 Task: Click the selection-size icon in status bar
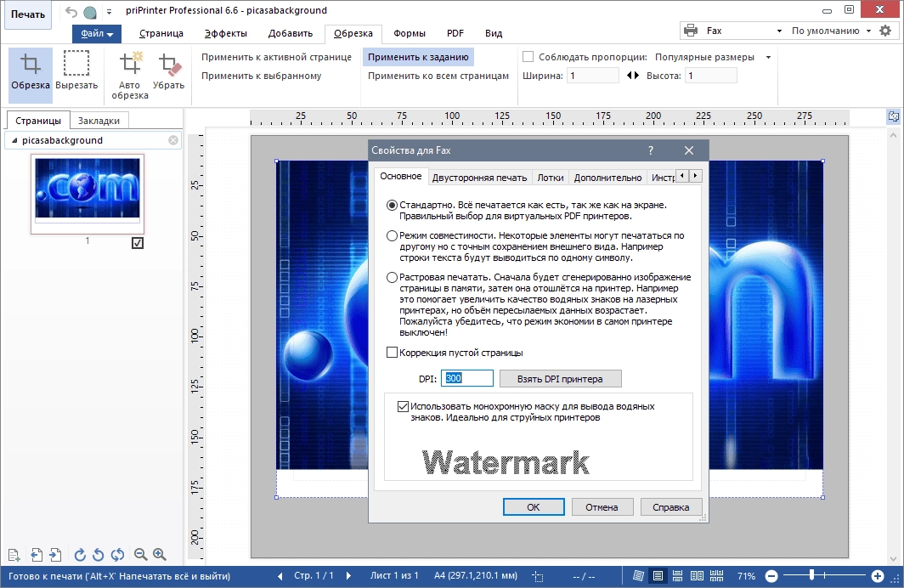tap(537, 576)
